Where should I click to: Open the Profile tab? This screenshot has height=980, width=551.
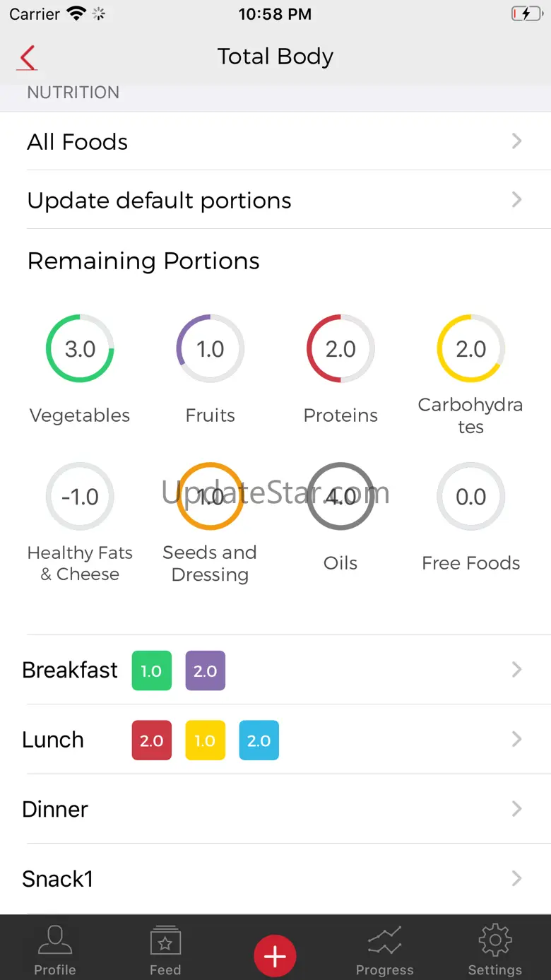(x=55, y=950)
